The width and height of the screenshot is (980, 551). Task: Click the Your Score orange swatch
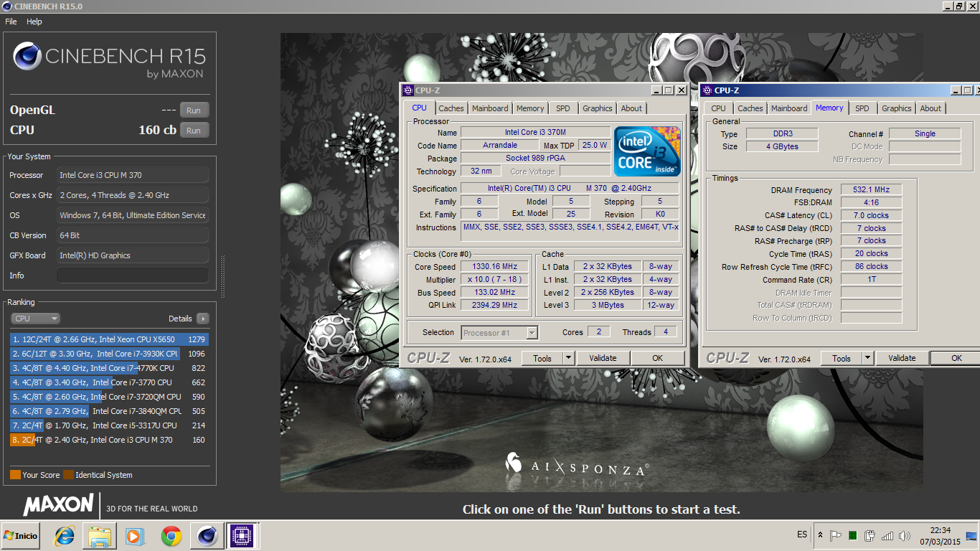point(15,475)
